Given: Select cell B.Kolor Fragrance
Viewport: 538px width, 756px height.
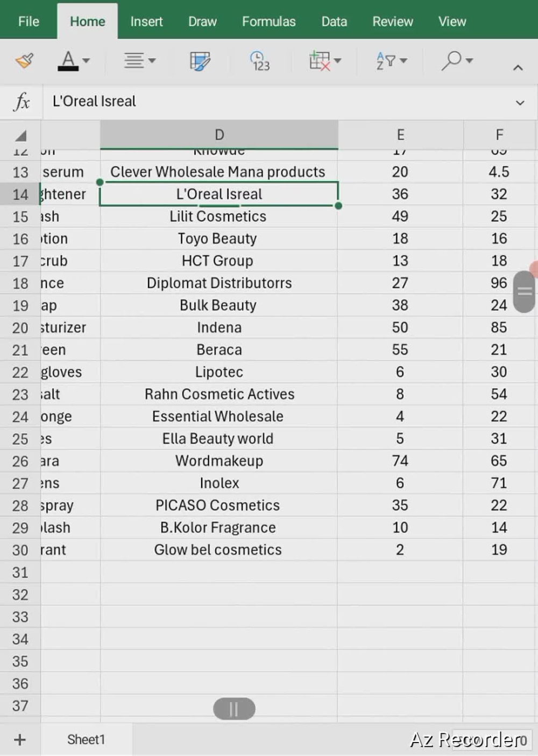Looking at the screenshot, I should coord(218,528).
